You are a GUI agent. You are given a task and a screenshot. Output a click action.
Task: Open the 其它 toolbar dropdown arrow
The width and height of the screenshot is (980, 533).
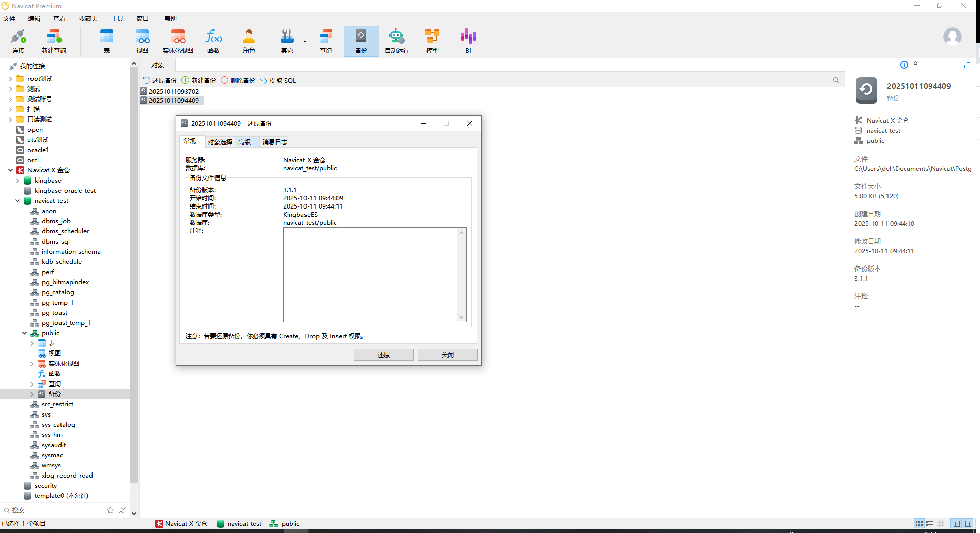(305, 41)
